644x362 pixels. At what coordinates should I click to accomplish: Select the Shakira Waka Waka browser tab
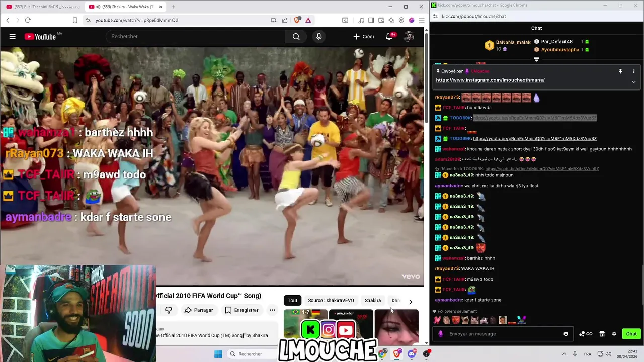pyautogui.click(x=125, y=7)
